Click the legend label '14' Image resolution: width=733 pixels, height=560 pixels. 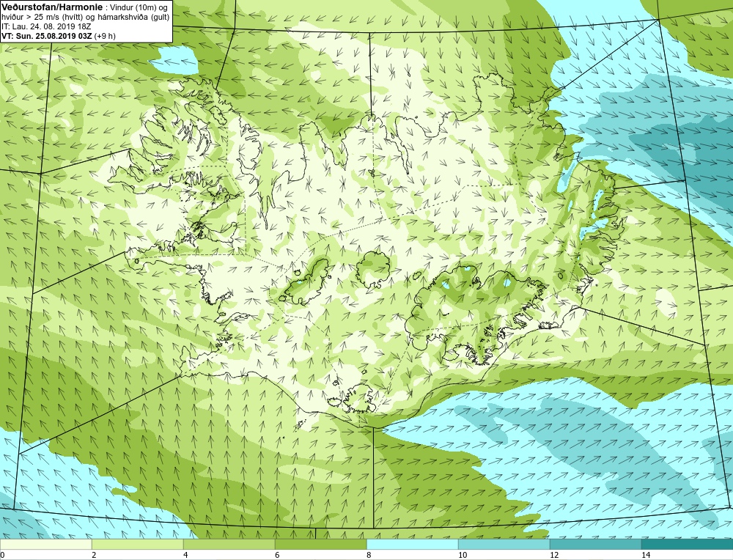coord(647,555)
